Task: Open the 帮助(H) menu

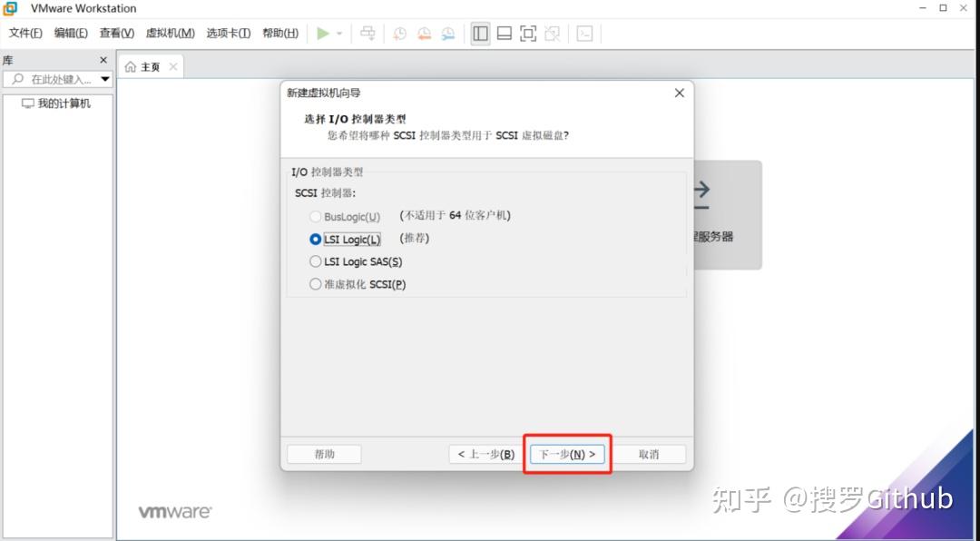Action: 280,34
